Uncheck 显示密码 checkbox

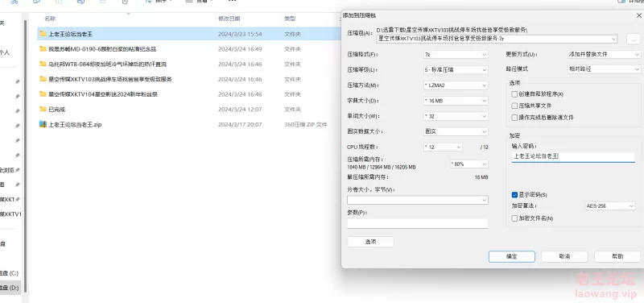(514, 194)
